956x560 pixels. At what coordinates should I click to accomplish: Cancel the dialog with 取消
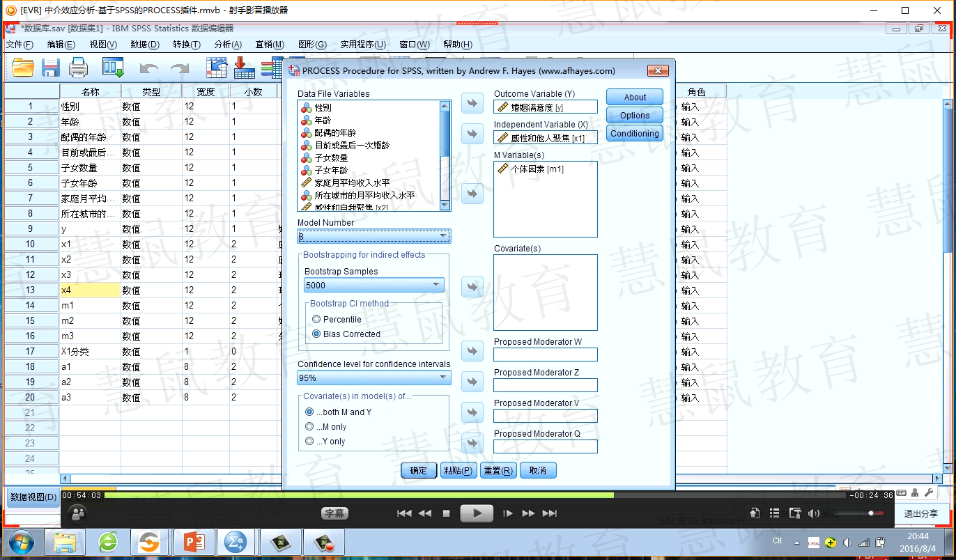coord(538,470)
